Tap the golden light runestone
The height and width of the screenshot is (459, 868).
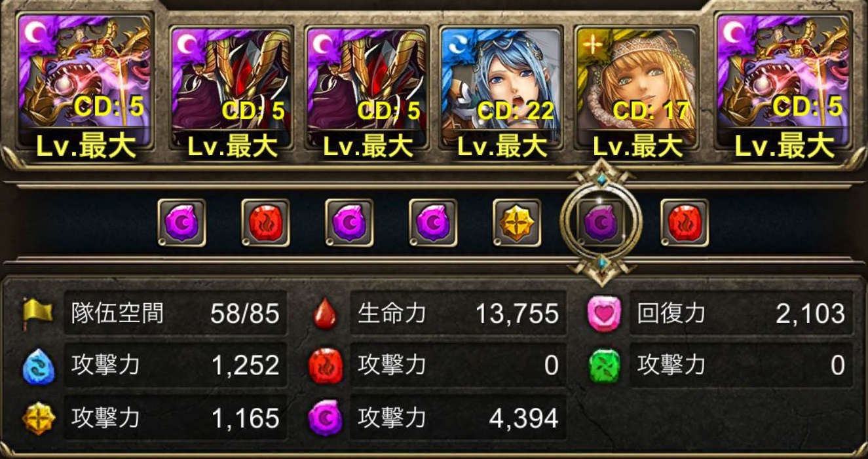click(517, 223)
